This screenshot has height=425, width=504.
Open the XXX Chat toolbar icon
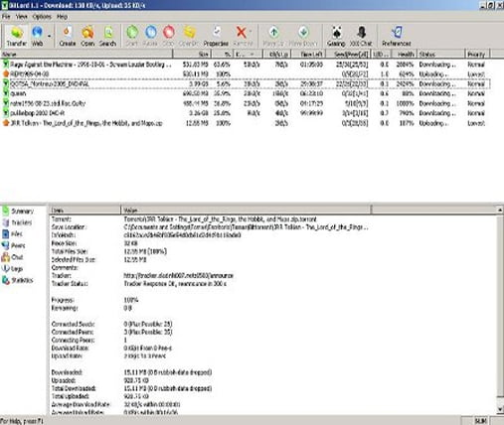pos(361,37)
